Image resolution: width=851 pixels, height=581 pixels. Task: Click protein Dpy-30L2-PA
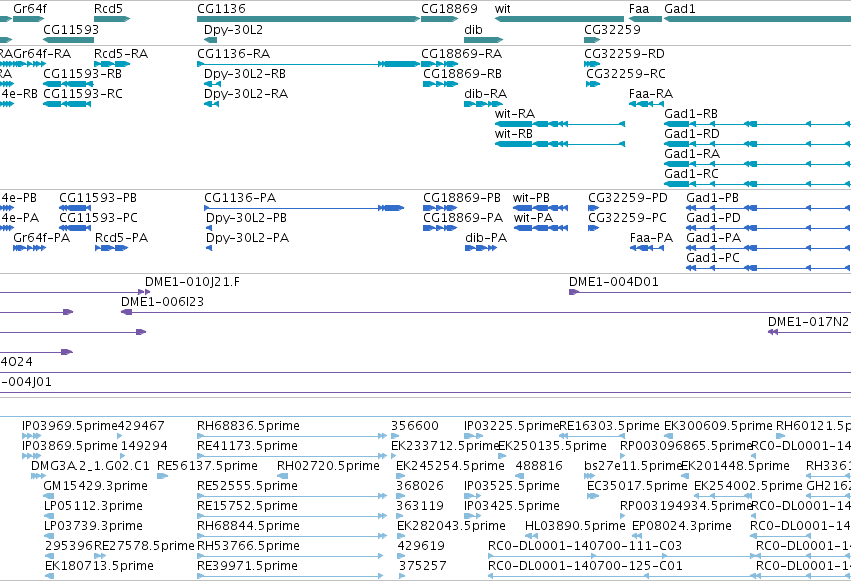(x=247, y=238)
